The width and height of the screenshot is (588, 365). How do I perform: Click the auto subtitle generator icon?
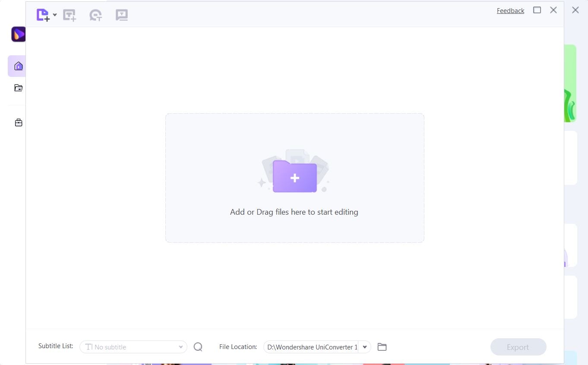coord(95,15)
